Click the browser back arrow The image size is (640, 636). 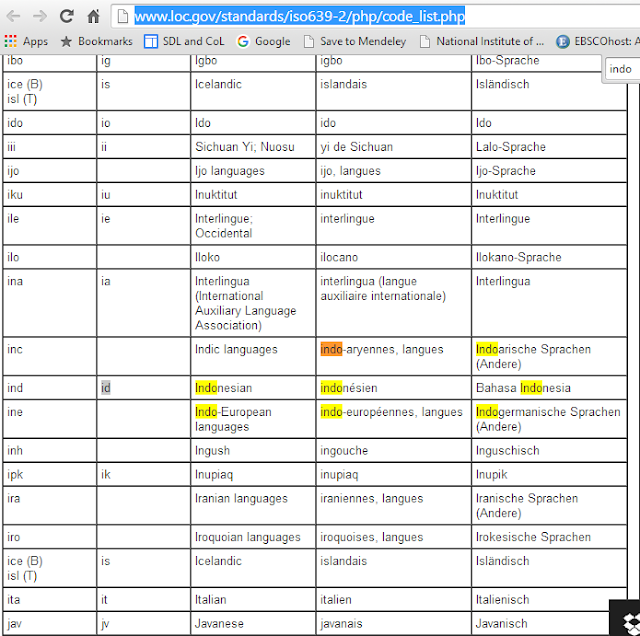[x=13, y=16]
